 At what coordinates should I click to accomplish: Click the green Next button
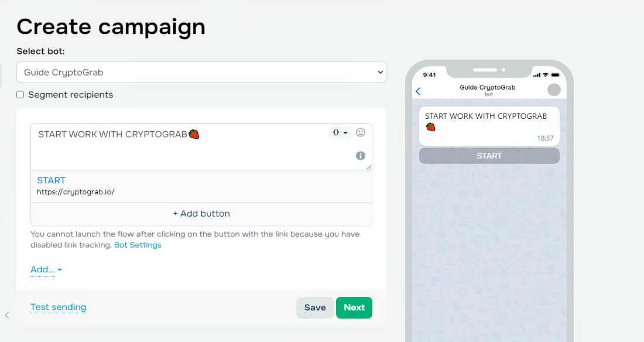pos(354,307)
